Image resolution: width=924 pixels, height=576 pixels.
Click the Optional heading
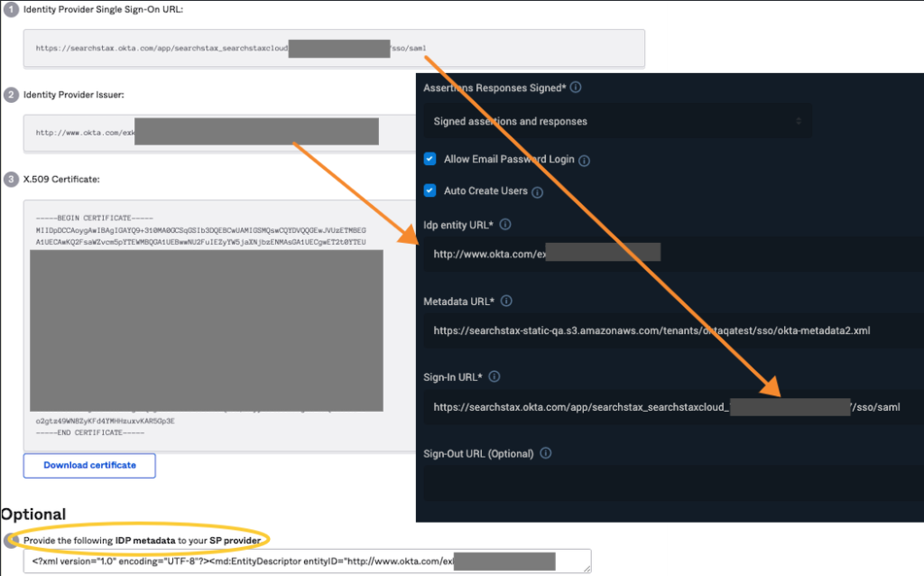(33, 514)
